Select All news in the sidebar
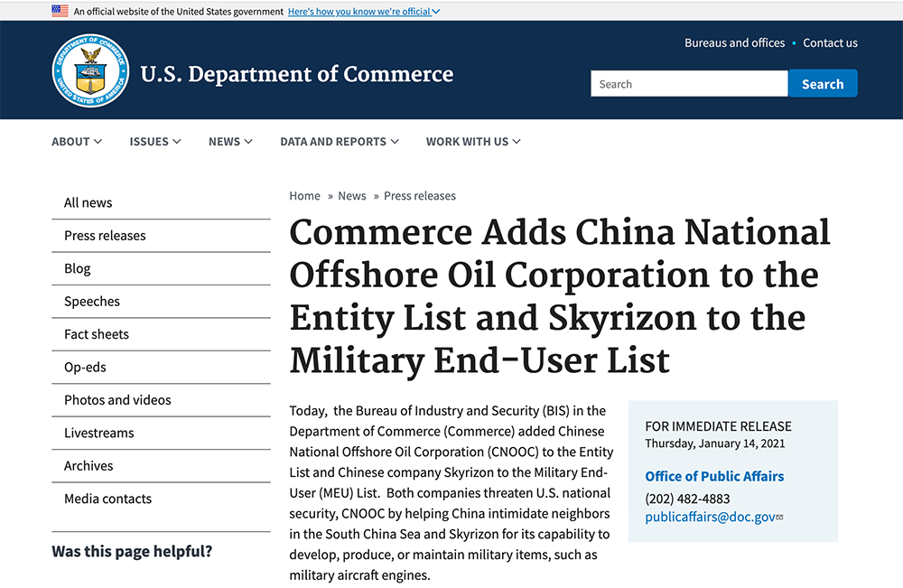Screen dimensions: 903x588 (x=162, y=202)
